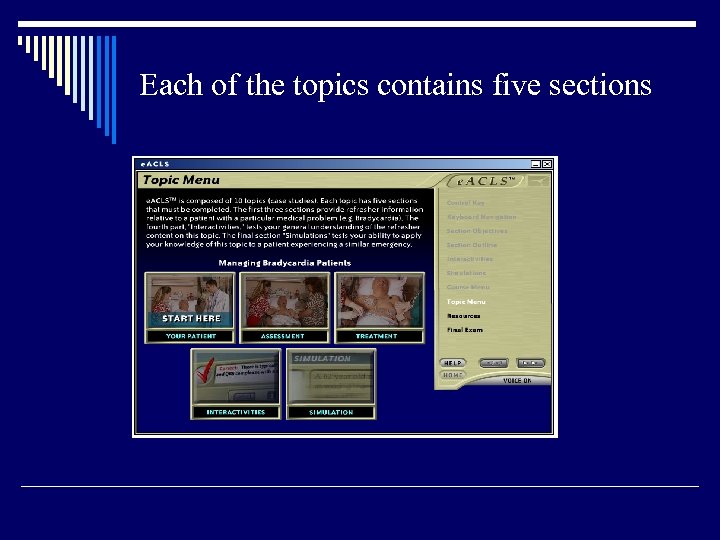The height and width of the screenshot is (540, 720).
Task: Click the slide title about five sections
Action: 395,85
